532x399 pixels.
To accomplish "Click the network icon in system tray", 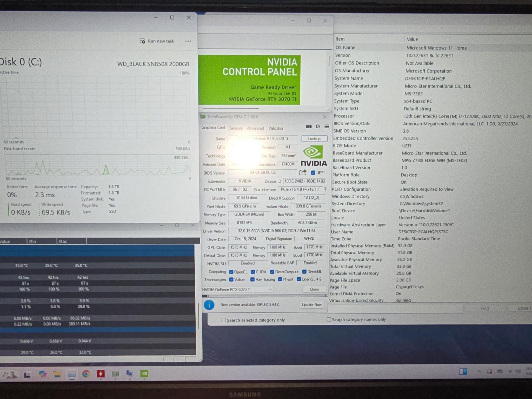I will coord(510,371).
